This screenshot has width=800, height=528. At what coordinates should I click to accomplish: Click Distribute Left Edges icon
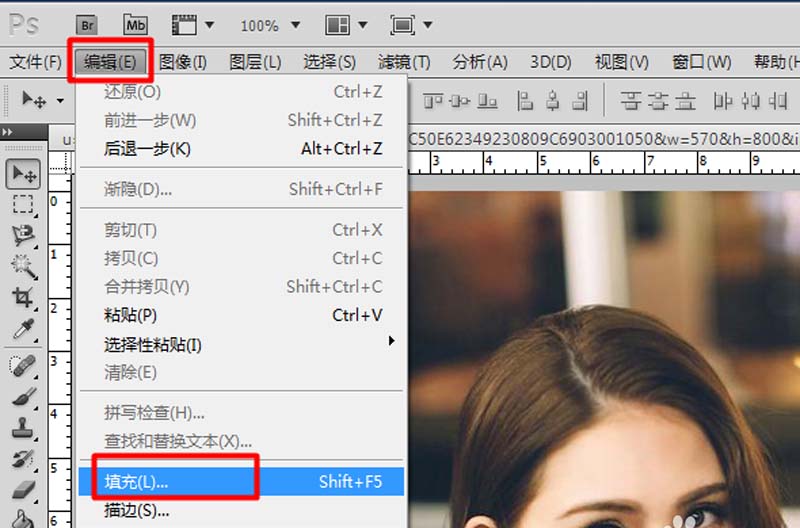point(722,101)
